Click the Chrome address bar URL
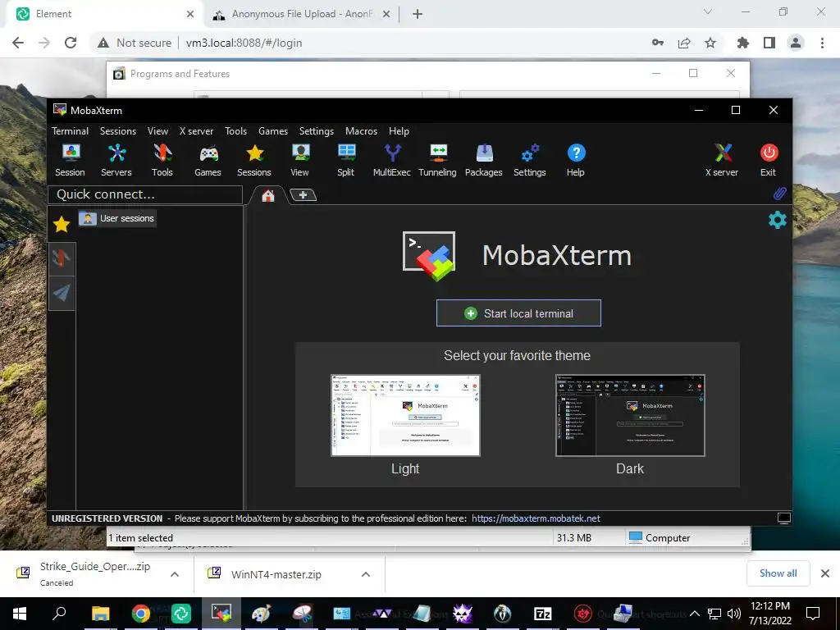 click(x=244, y=43)
